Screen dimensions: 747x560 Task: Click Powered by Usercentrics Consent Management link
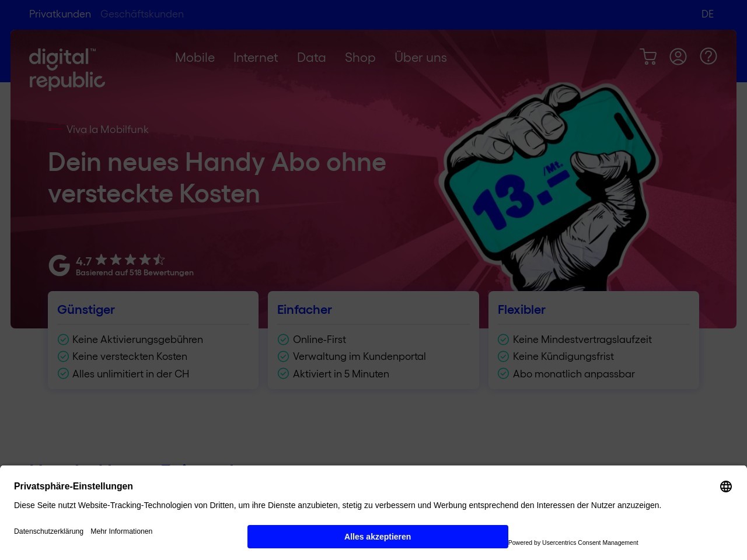pyautogui.click(x=573, y=542)
